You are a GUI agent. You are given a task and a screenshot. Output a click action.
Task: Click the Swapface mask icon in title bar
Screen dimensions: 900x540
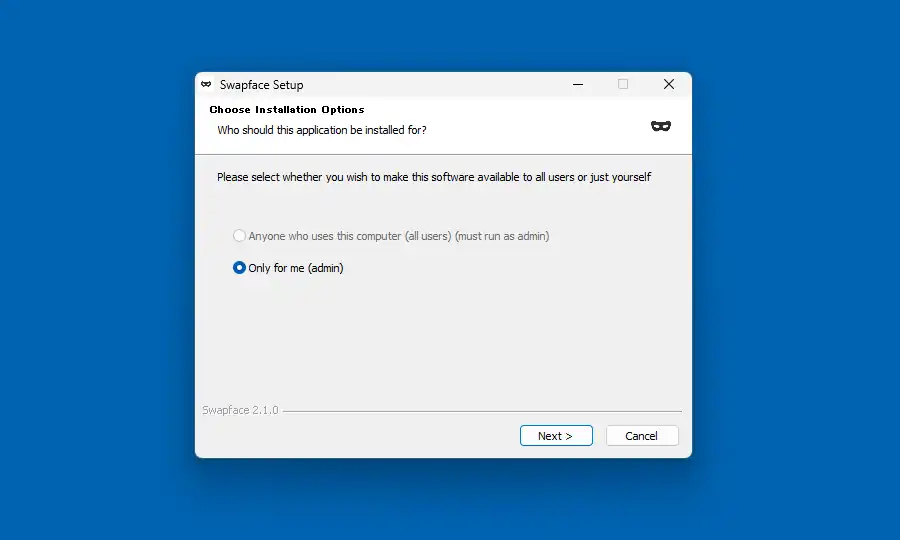coord(206,84)
